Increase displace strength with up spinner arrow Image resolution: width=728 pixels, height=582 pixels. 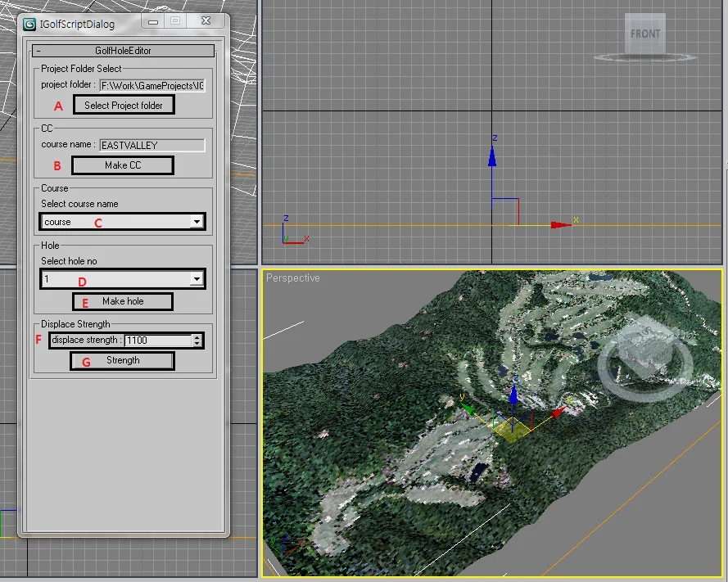197,337
